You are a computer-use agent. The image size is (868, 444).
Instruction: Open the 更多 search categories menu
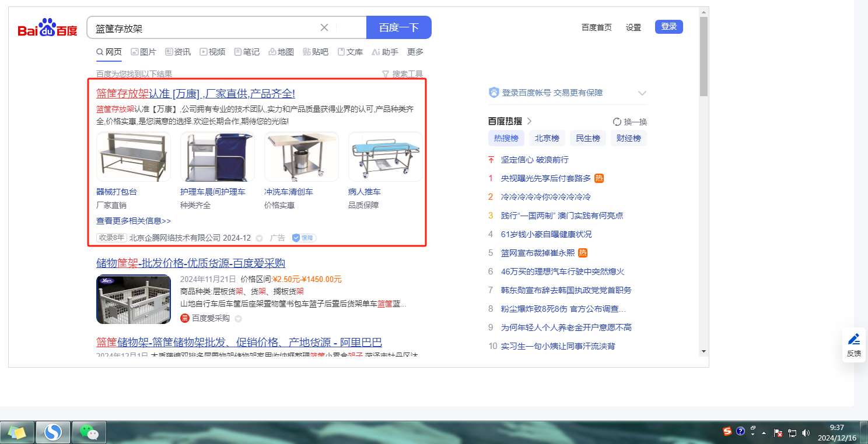click(x=415, y=52)
